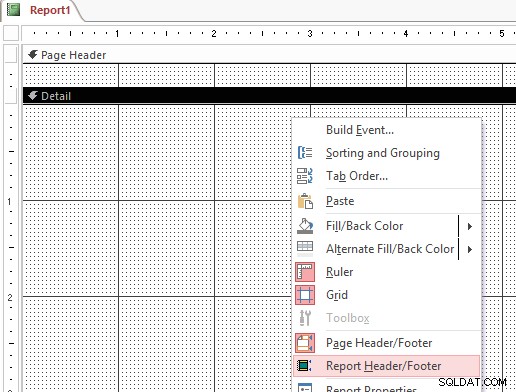Click the Sorting and Grouping icon
The width and height of the screenshot is (516, 392).
click(305, 153)
